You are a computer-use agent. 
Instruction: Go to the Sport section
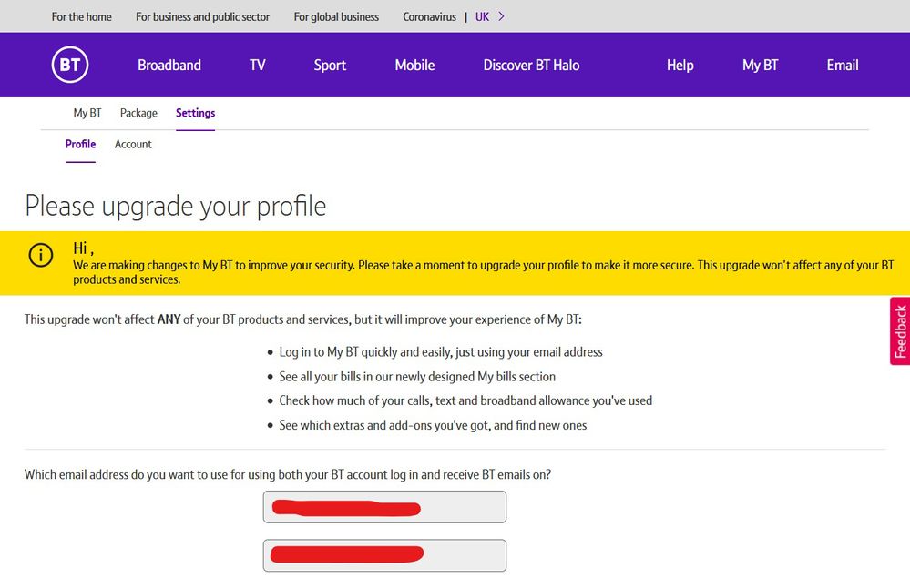coord(330,65)
